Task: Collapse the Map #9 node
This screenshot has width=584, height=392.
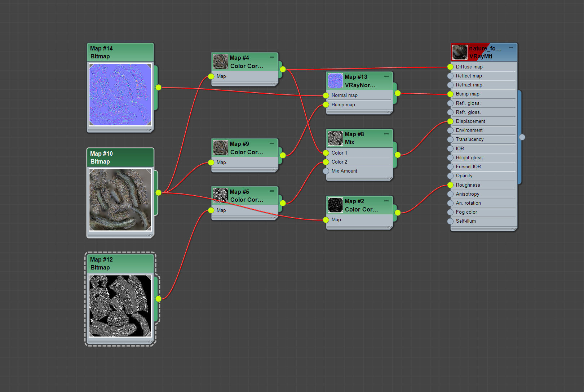Action: tap(272, 143)
